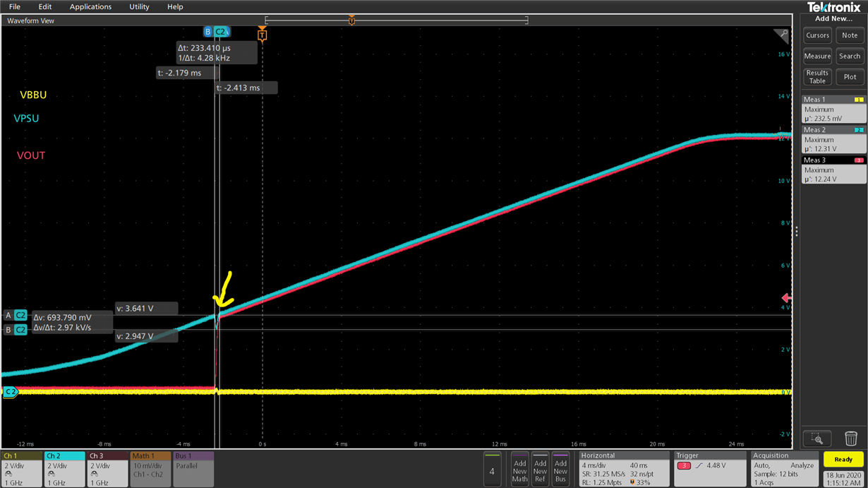Click the right panel collapse handle
The width and height of the screenshot is (868, 488).
coord(797,231)
